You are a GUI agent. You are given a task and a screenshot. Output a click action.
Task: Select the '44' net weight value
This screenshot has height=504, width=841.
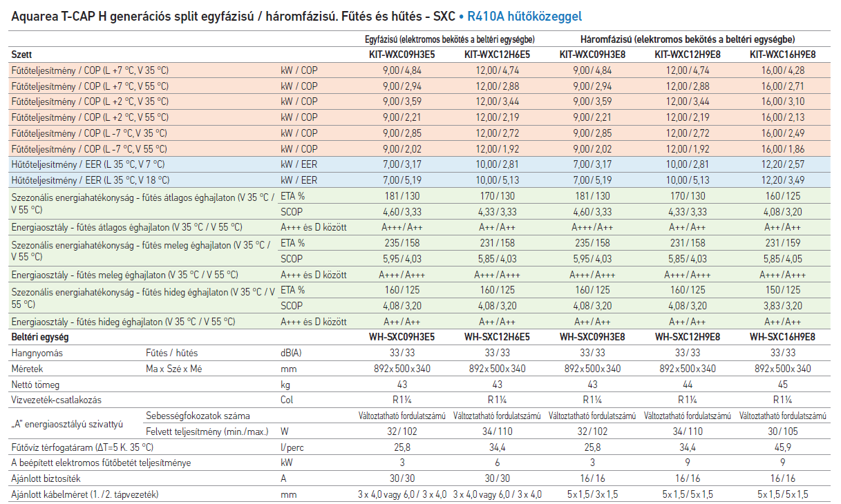click(x=687, y=384)
